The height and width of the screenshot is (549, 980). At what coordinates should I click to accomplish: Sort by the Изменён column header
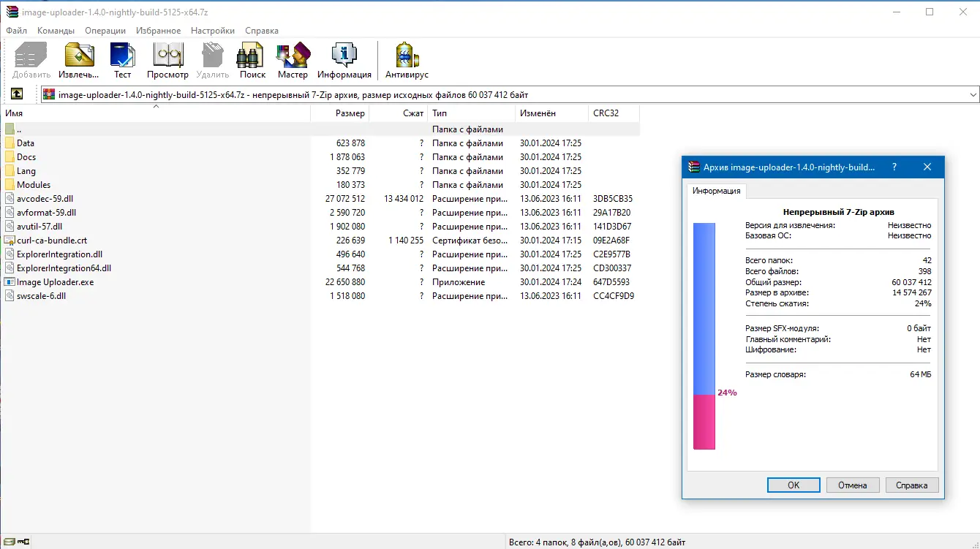click(552, 113)
